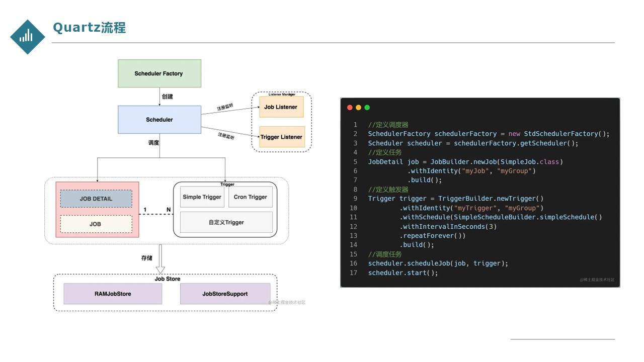This screenshot has height=362, width=644.
Task: Click the Job Store heading text
Action: pos(167,279)
